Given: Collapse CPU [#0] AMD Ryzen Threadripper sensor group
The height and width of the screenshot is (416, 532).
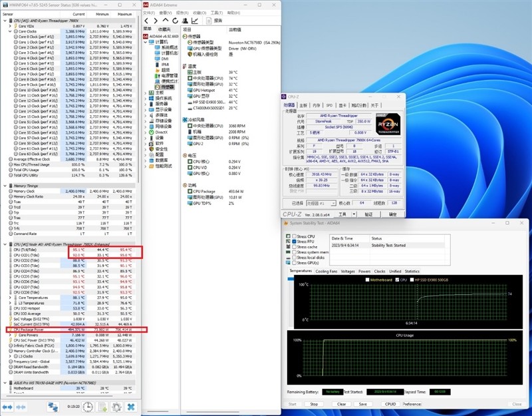Looking at the screenshot, I should 5,21.
